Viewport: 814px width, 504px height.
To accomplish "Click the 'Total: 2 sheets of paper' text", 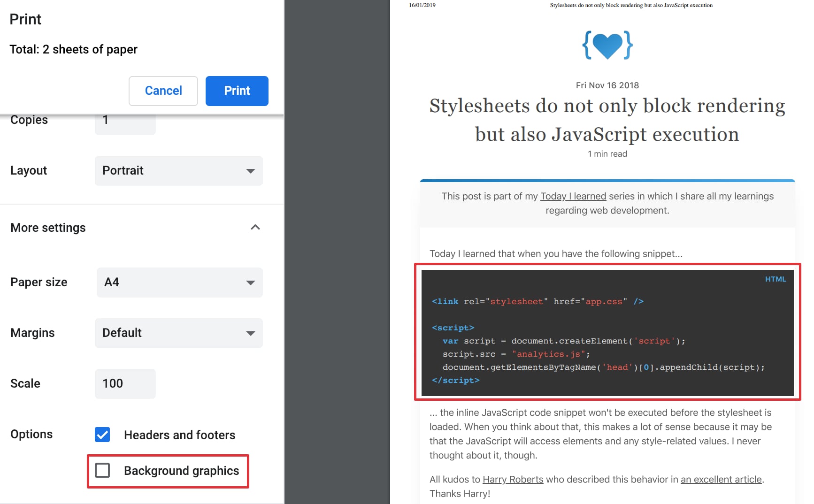I will [74, 50].
